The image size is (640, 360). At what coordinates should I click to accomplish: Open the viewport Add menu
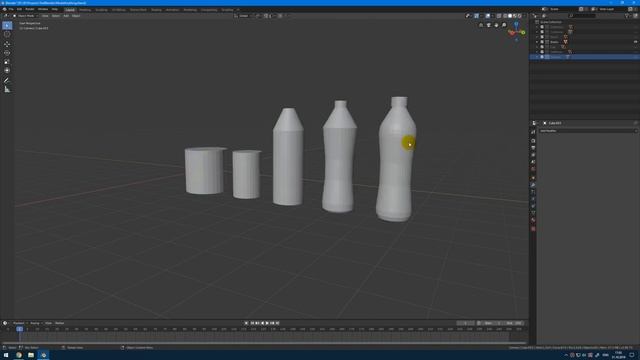66,16
